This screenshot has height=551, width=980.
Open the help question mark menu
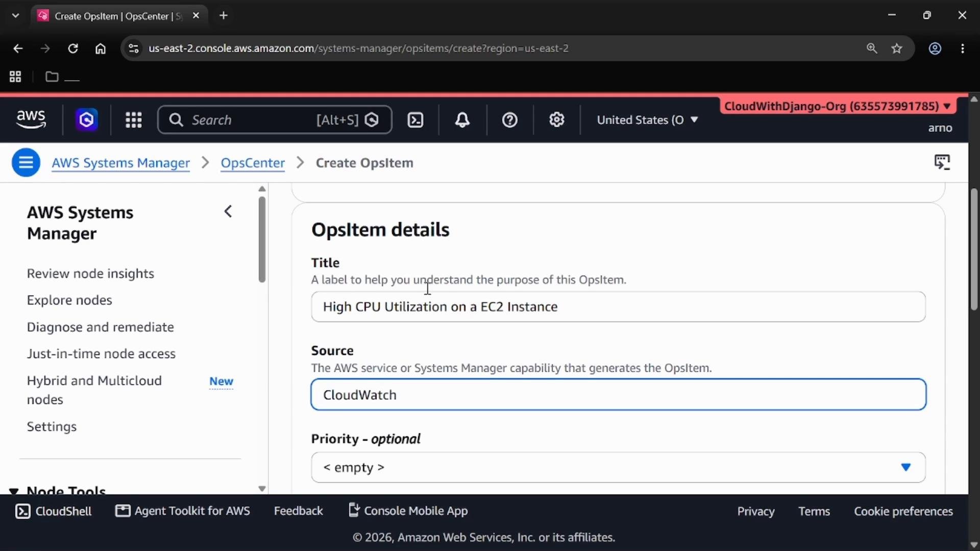pos(509,120)
